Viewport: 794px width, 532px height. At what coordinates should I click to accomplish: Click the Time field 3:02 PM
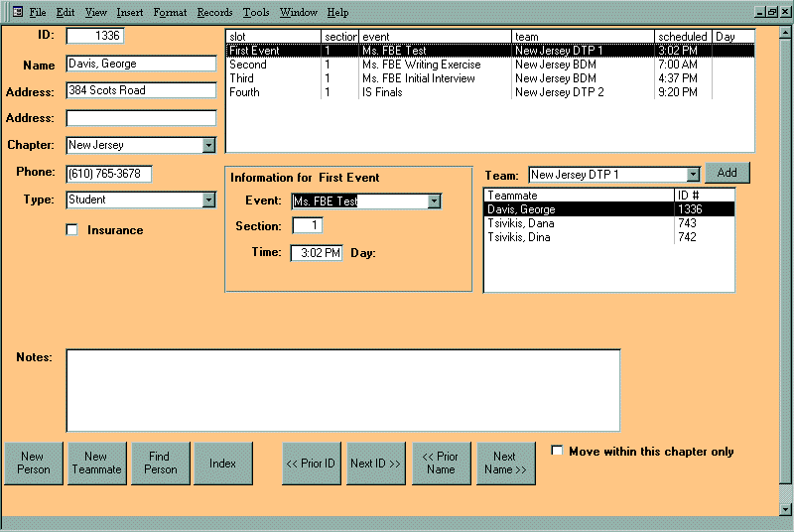[x=317, y=252]
